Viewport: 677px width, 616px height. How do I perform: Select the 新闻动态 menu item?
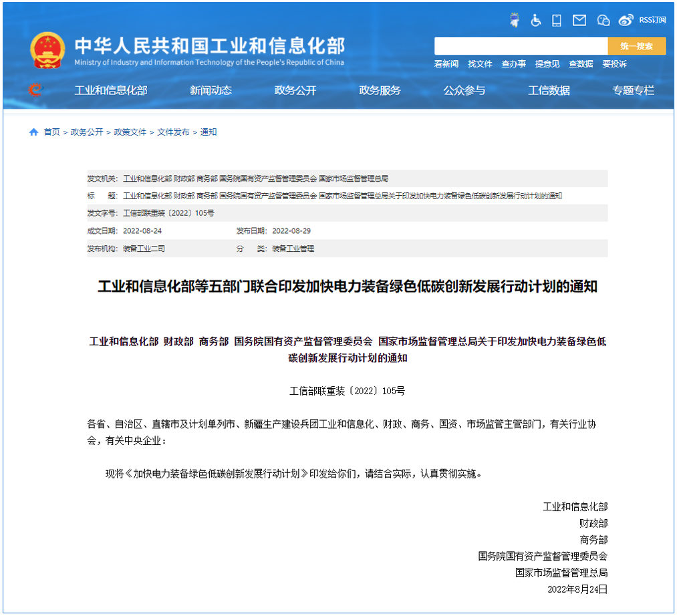tap(211, 90)
